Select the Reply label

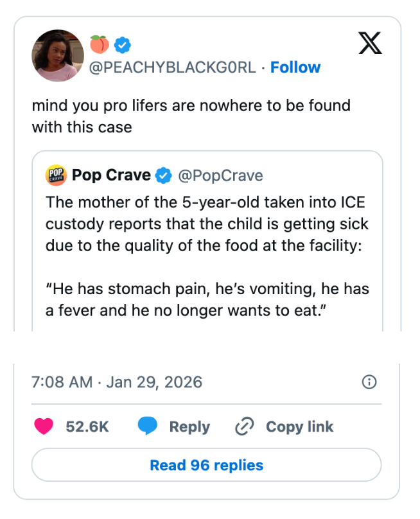point(189,427)
